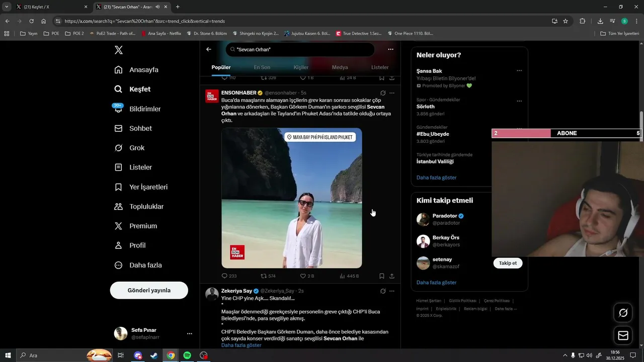
Task: Open Şansa Bak trend options
Action: point(519,71)
